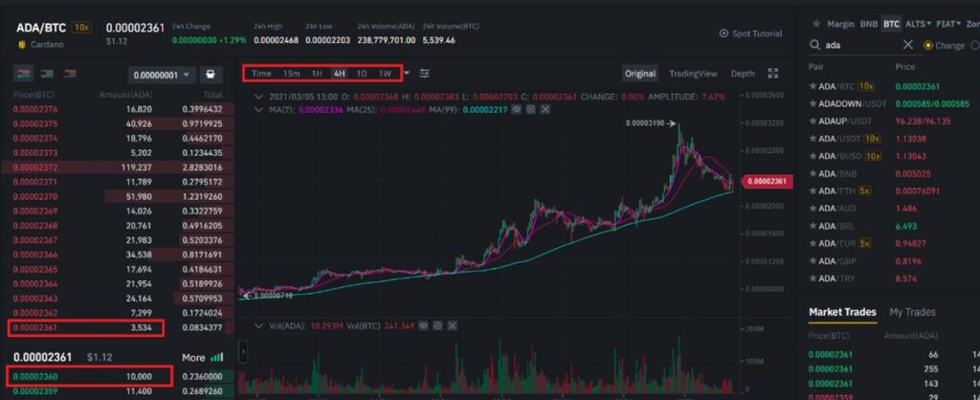
Task: Open the MA indicator settings gear
Action: pyautogui.click(x=530, y=109)
